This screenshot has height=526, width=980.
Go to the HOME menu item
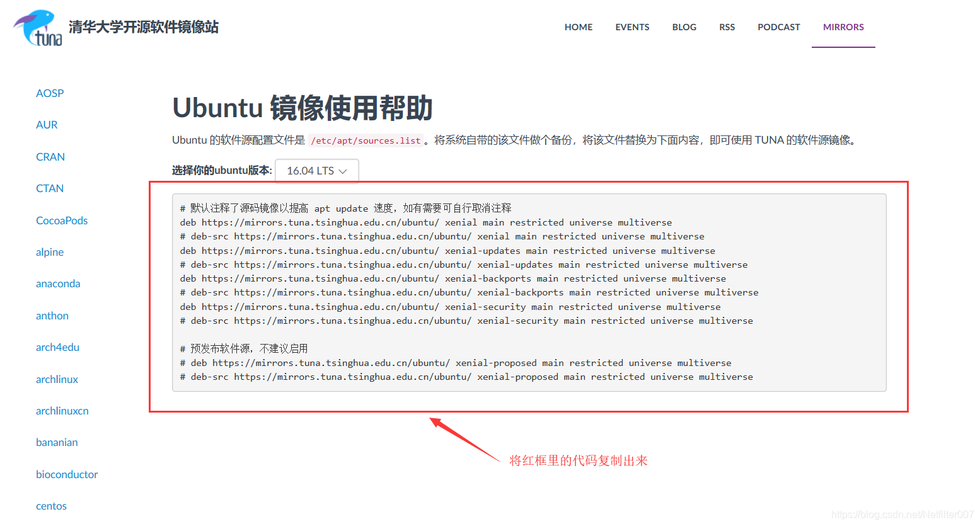click(579, 27)
